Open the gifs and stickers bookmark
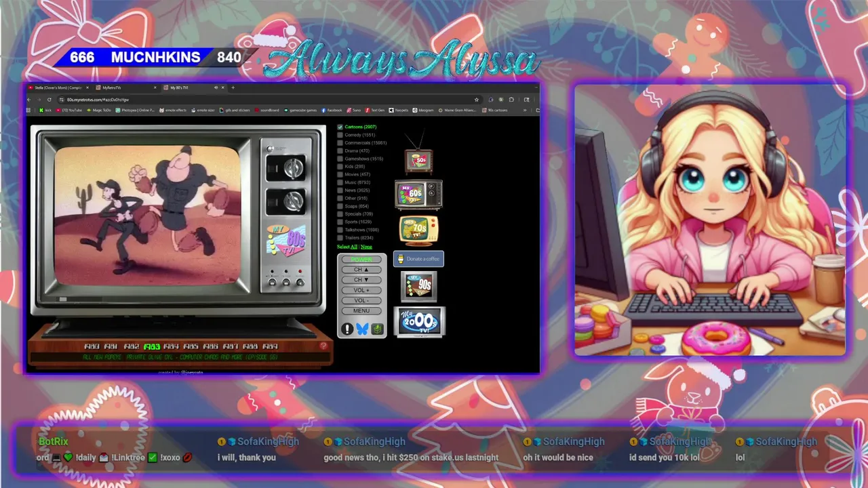Screen dimensions: 868x488 [x=236, y=110]
